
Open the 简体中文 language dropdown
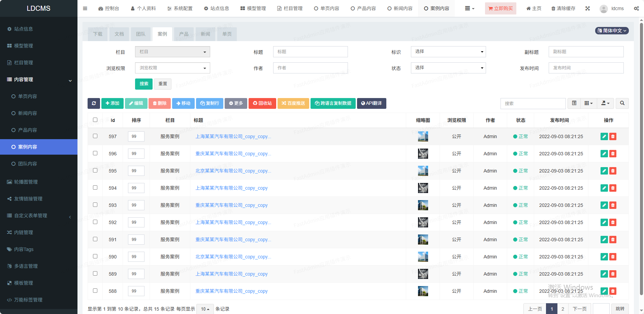click(612, 31)
